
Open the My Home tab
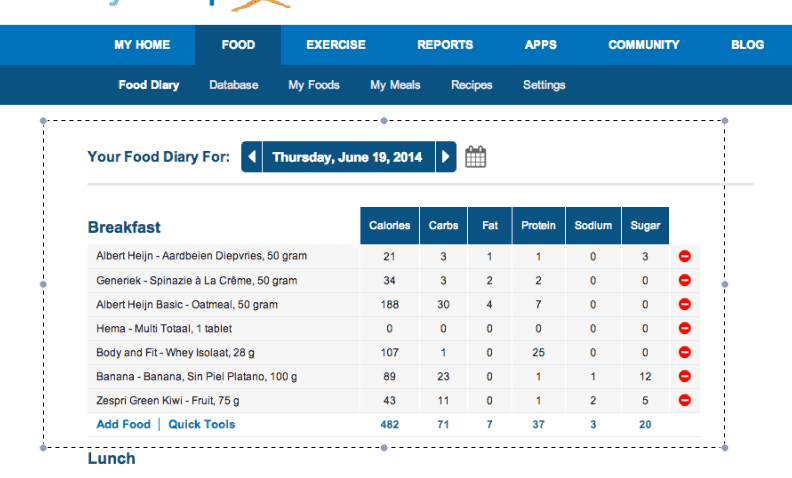(142, 45)
